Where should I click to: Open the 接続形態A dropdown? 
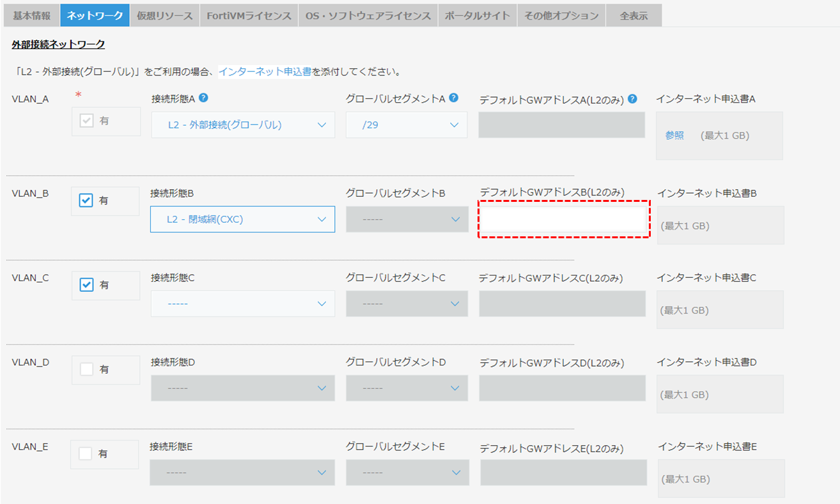tap(243, 125)
